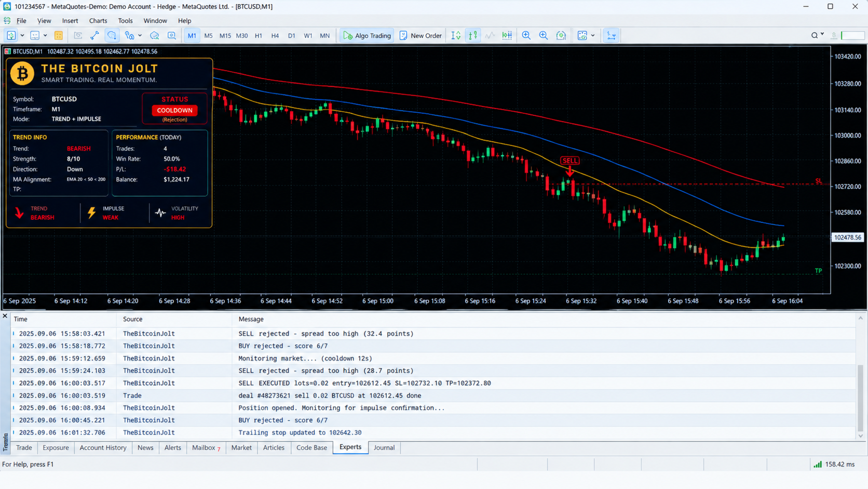This screenshot has width=868, height=489.
Task: Open the Charts menu
Action: click(98, 21)
